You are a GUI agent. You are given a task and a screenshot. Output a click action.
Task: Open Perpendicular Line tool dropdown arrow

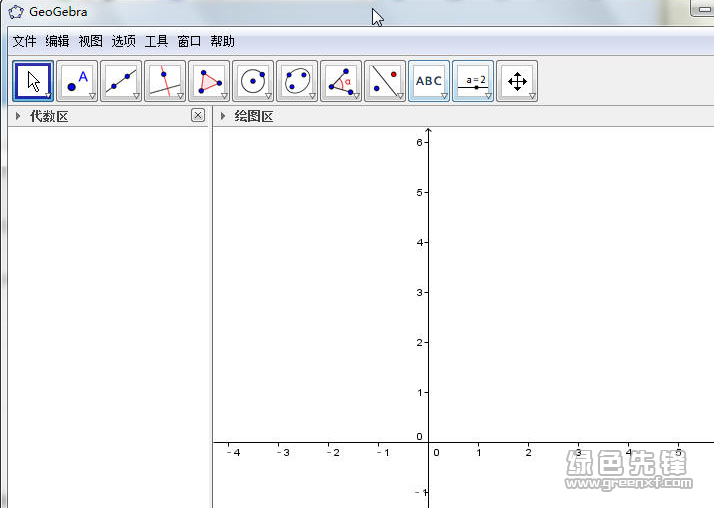click(180, 96)
